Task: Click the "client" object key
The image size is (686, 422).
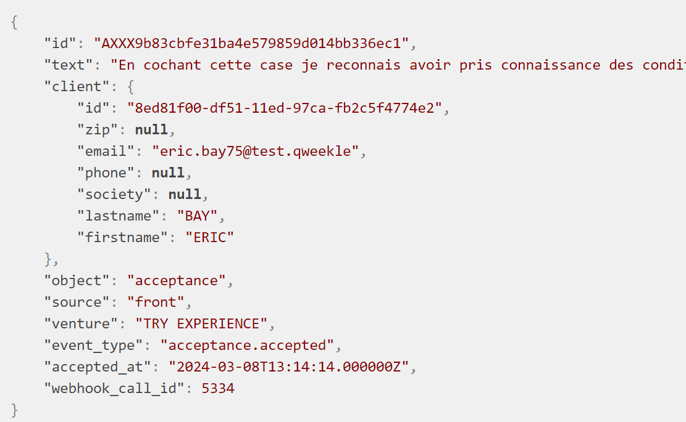Action: (x=76, y=86)
